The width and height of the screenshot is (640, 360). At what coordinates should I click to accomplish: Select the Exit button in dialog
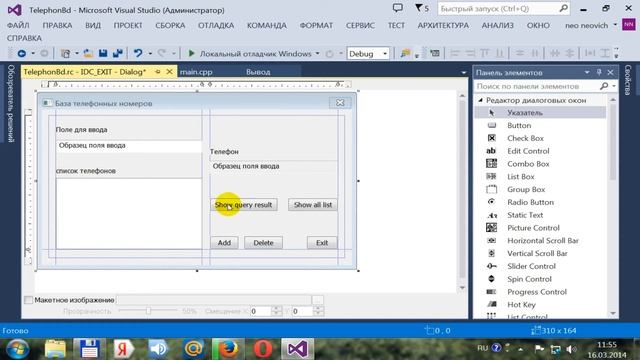[322, 242]
